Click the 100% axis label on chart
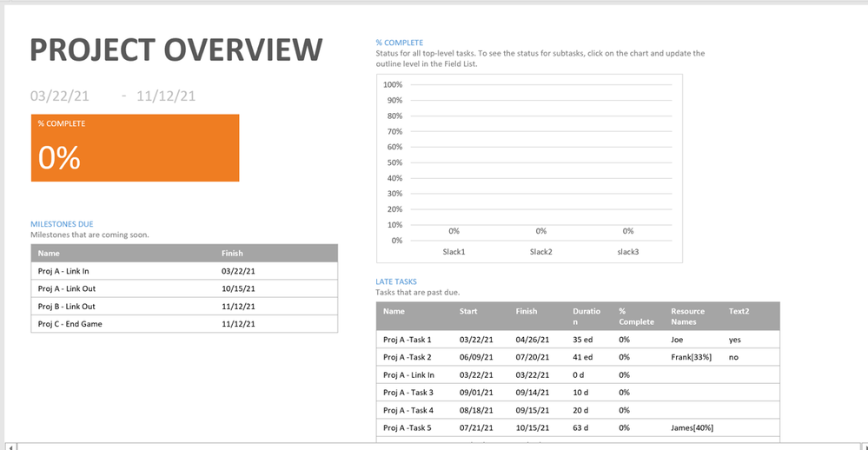Screen dimensions: 868x450 393,84
